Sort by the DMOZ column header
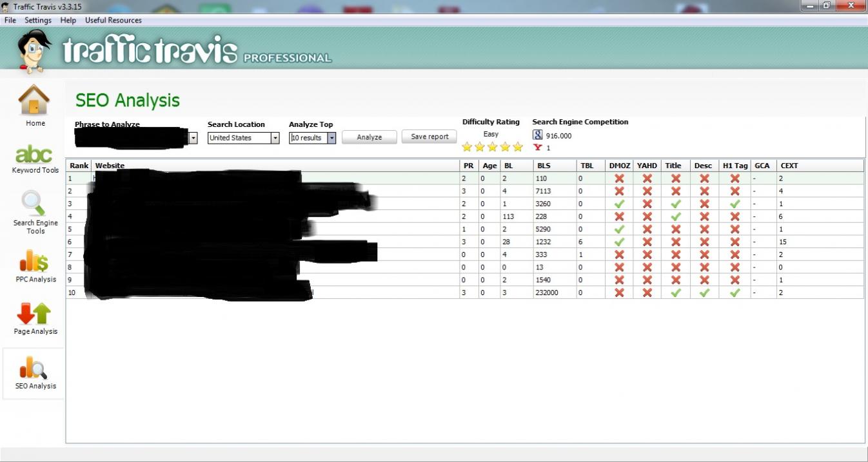 tap(619, 166)
